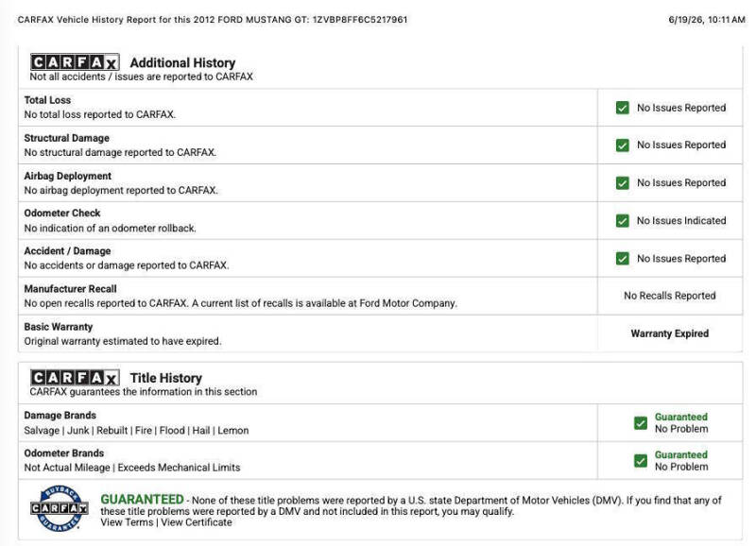This screenshot has height=546, width=756.
Task: Click 'Original warranty estimated to have expired' text
Action: pyautogui.click(x=123, y=341)
